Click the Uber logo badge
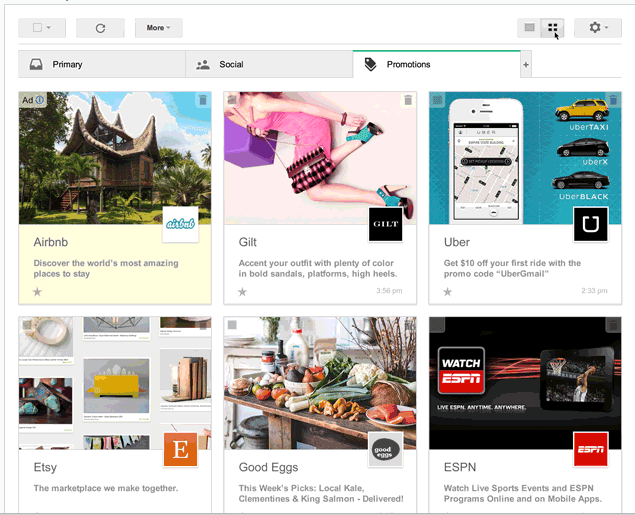The width and height of the screenshot is (635, 515). click(591, 224)
